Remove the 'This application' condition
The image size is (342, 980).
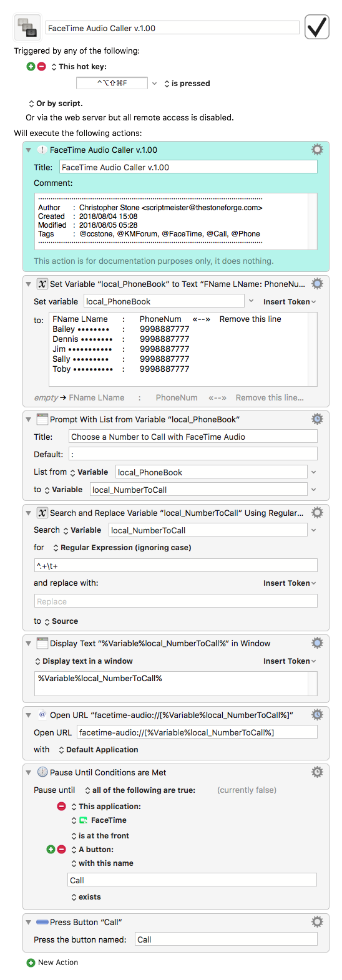61,806
